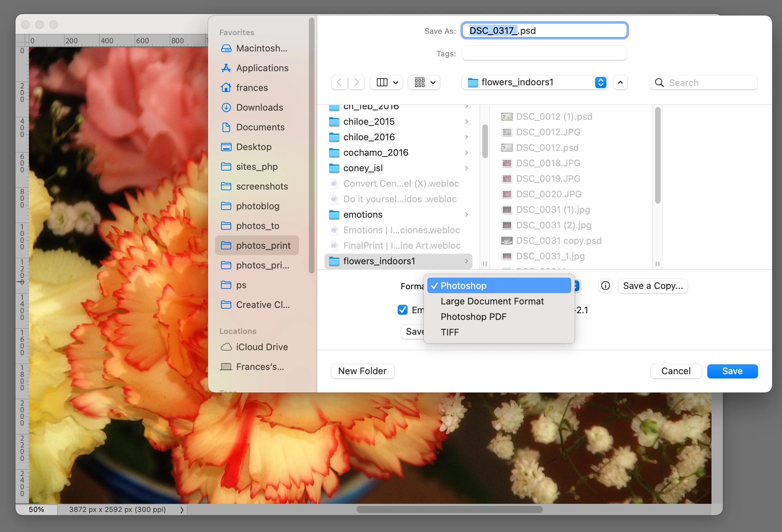Viewport: 782px width, 532px height.
Task: Open the column view options dropdown
Action: [x=387, y=82]
